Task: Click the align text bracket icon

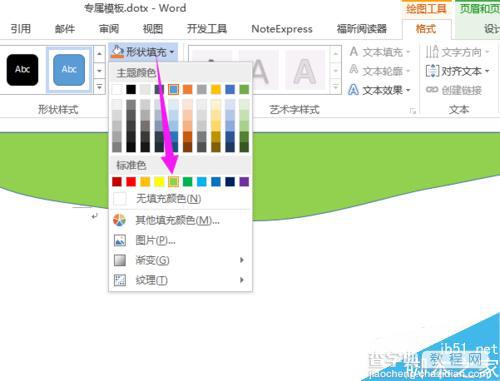Action: 432,71
